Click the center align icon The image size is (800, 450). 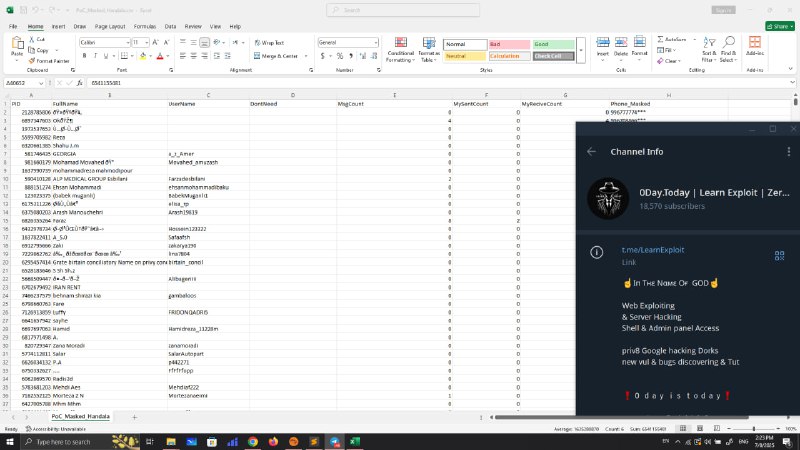point(193,56)
